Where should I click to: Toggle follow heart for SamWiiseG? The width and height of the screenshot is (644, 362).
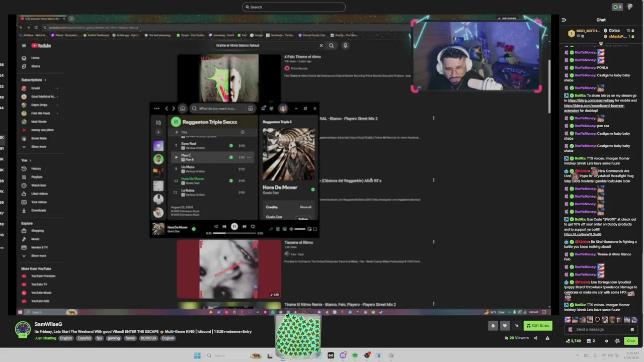(505, 326)
